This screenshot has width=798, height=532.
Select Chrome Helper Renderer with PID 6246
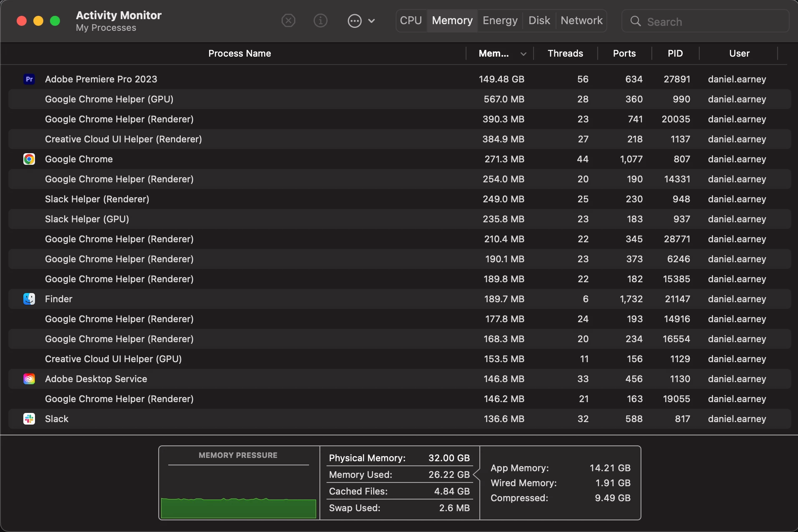pos(399,259)
